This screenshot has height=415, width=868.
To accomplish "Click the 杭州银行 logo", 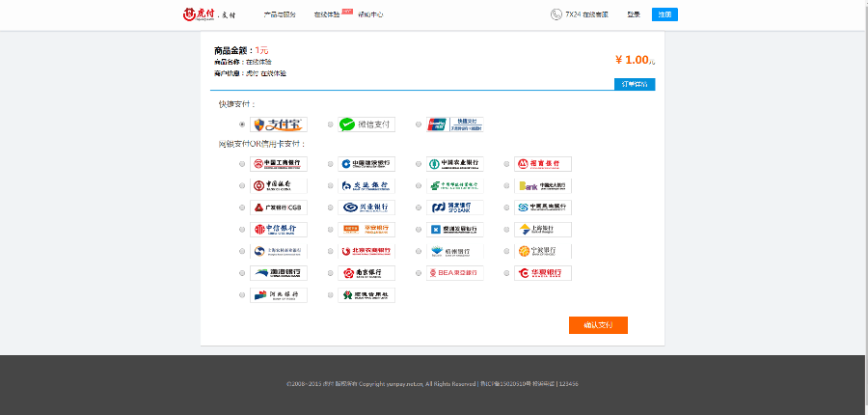I will (x=454, y=252).
